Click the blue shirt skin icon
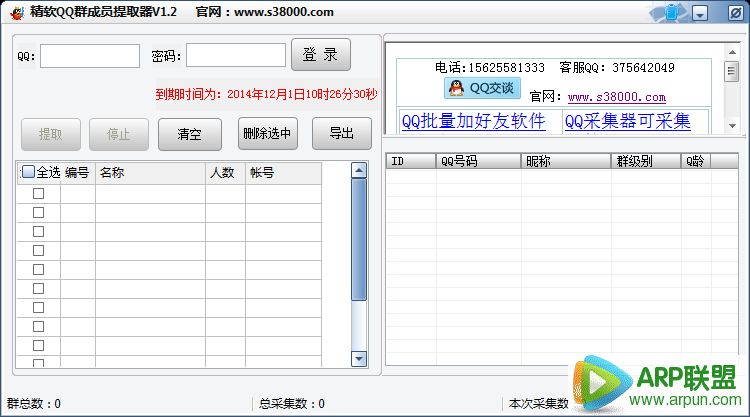 click(670, 13)
